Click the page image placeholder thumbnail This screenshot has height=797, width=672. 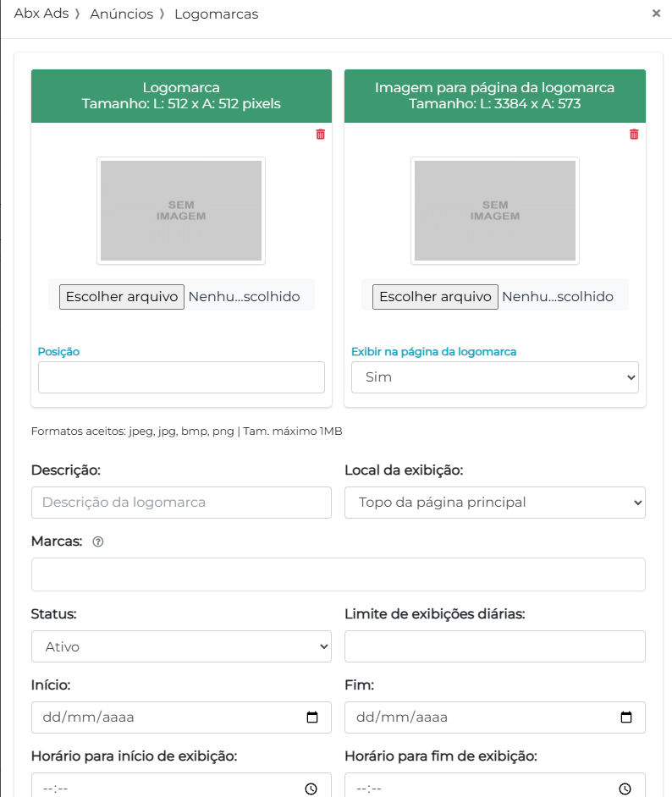(495, 211)
